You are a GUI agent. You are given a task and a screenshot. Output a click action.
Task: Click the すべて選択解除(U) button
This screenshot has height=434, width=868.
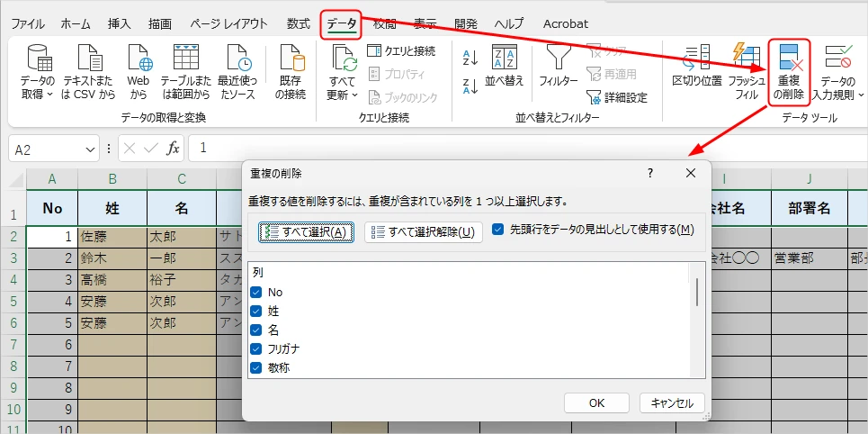point(424,232)
